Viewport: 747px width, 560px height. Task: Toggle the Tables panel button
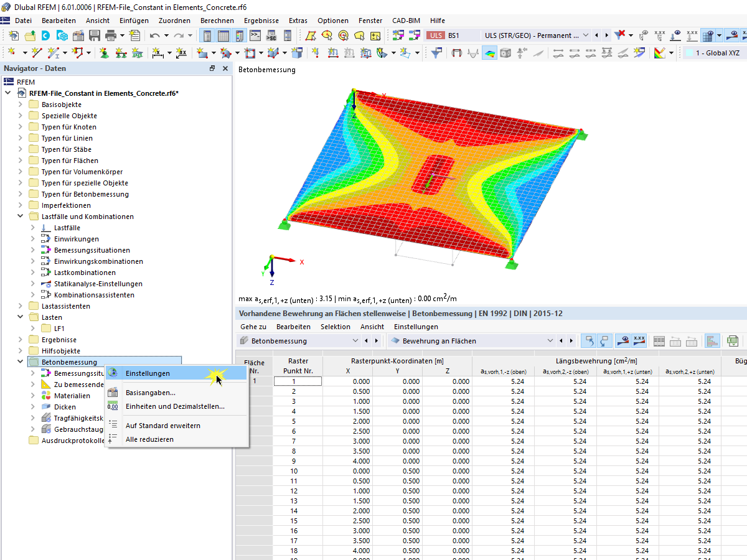[223, 35]
